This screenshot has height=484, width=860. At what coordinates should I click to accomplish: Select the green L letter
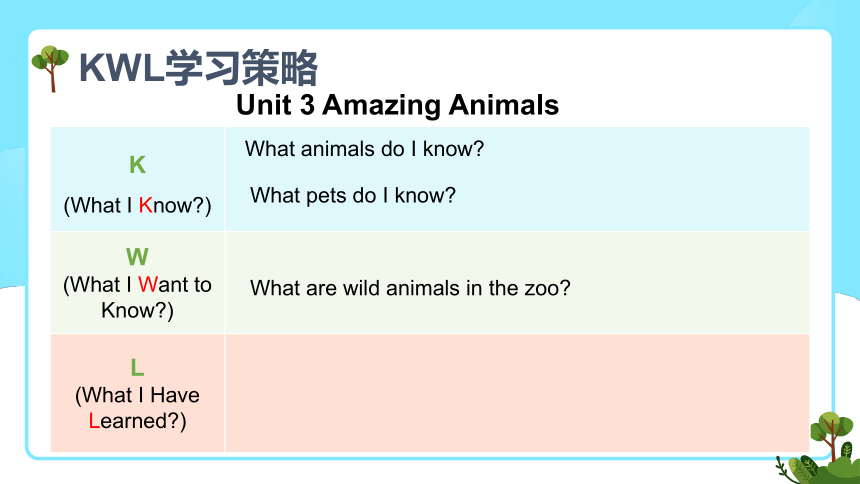pyautogui.click(x=137, y=367)
